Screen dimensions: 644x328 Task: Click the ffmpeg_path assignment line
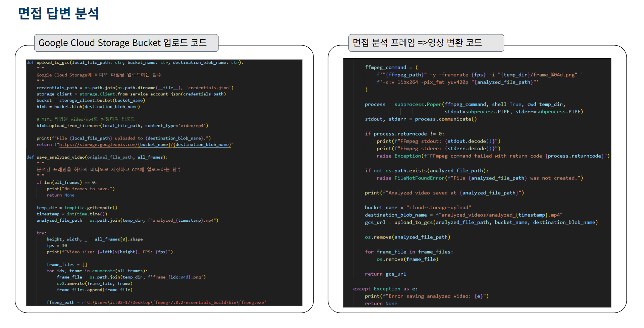(x=156, y=302)
